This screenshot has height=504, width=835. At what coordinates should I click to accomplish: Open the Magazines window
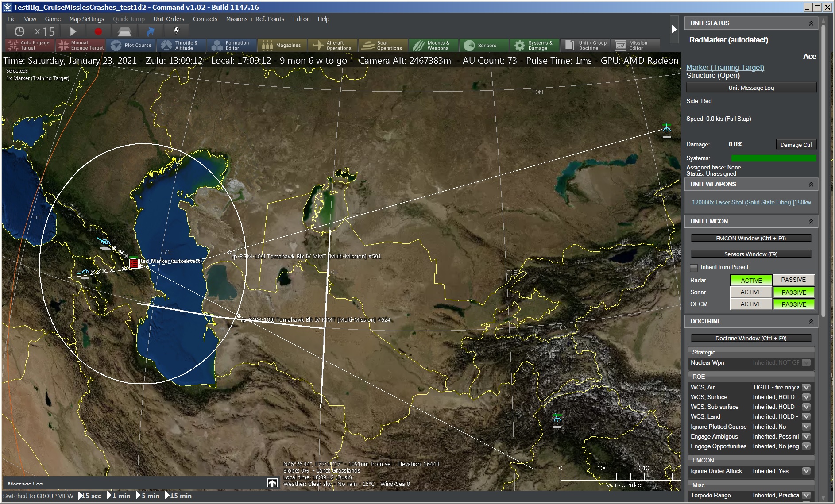pos(282,45)
